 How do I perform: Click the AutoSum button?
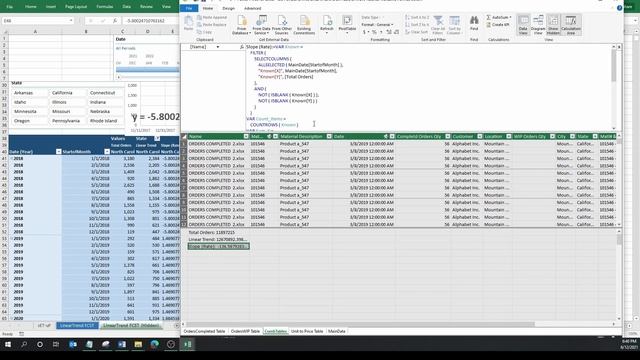pos(498,18)
